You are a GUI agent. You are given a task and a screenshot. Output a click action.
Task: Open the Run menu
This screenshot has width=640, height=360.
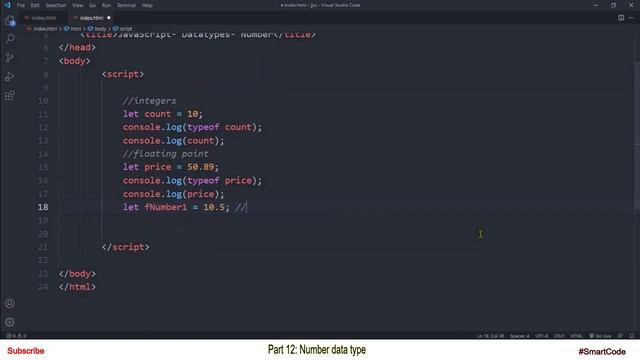tap(106, 5)
